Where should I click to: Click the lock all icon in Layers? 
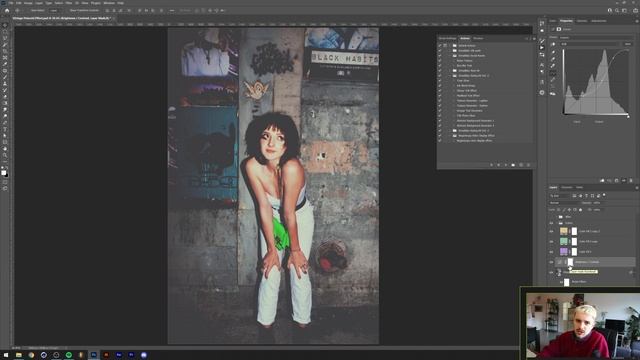pos(580,210)
